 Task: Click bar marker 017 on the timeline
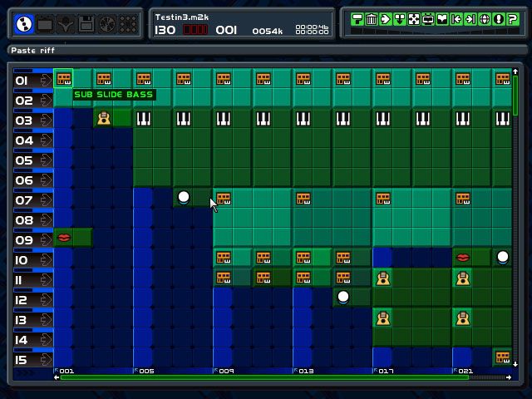[386, 371]
